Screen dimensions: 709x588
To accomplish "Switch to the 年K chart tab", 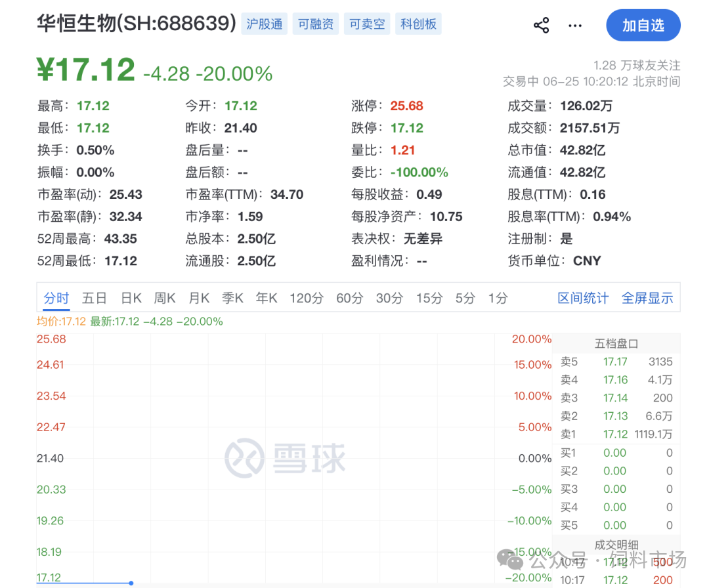I will pyautogui.click(x=267, y=299).
